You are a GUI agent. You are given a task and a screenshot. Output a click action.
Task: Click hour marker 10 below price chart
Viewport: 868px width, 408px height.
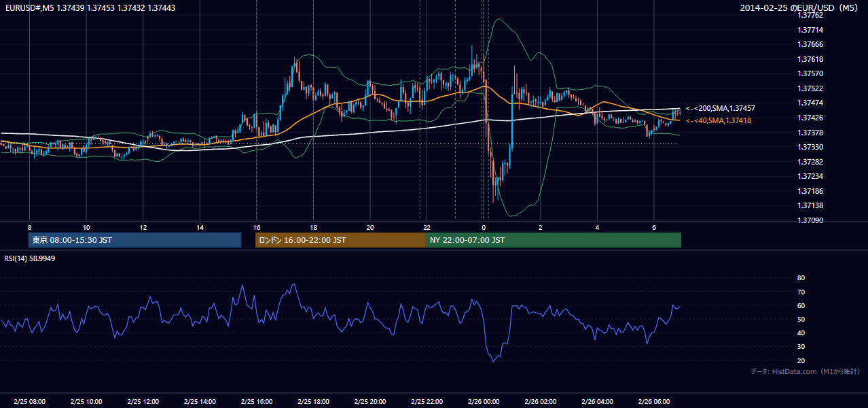(x=86, y=226)
